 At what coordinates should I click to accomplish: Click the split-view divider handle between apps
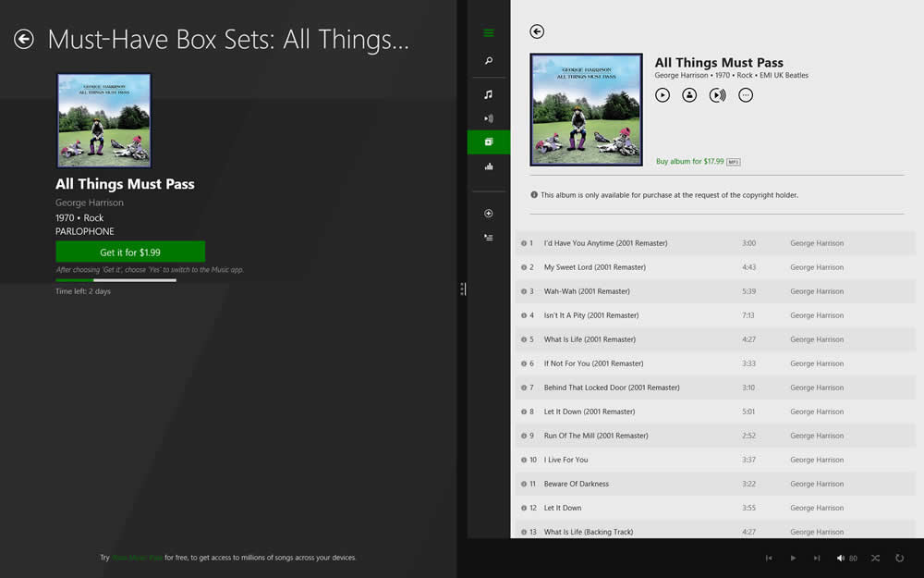coord(463,289)
